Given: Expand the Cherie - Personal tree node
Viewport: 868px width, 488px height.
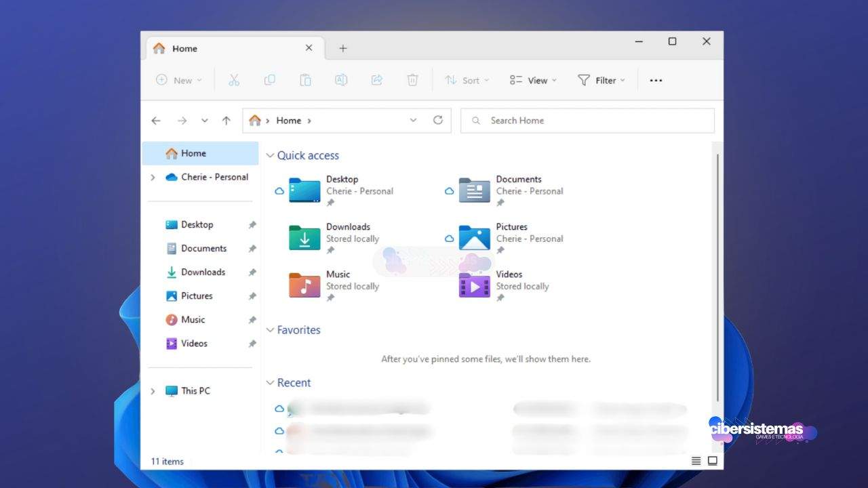Looking at the screenshot, I should coord(153,178).
